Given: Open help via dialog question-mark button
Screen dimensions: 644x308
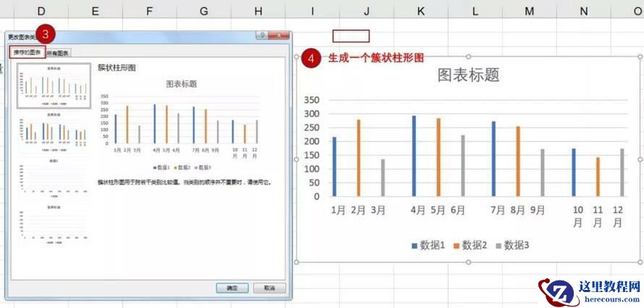Looking at the screenshot, I should point(262,36).
